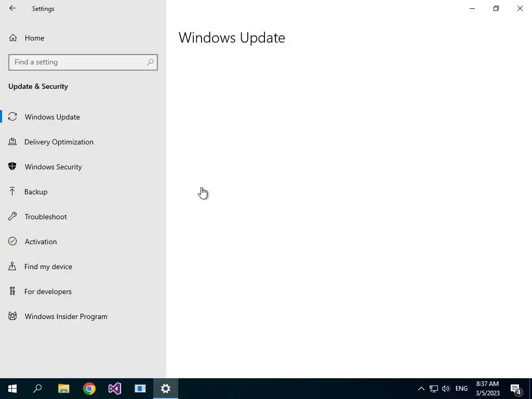532x399 pixels.
Task: Minimize the Settings window
Action: click(472, 8)
